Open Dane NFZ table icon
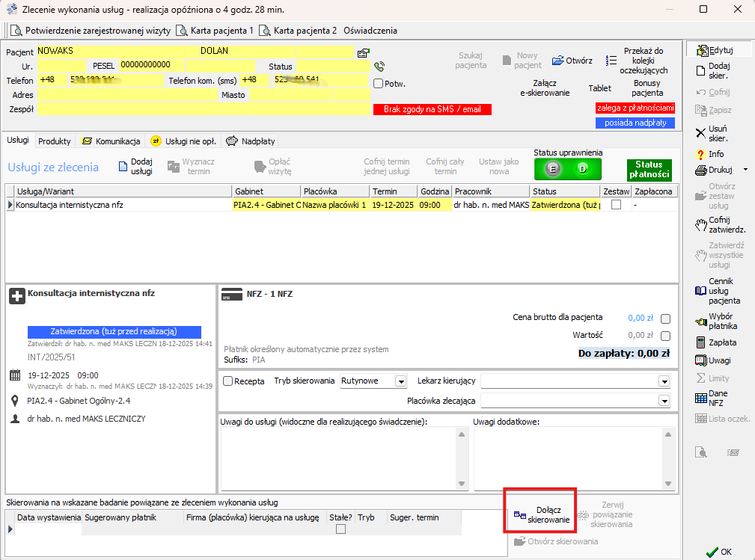 point(701,398)
